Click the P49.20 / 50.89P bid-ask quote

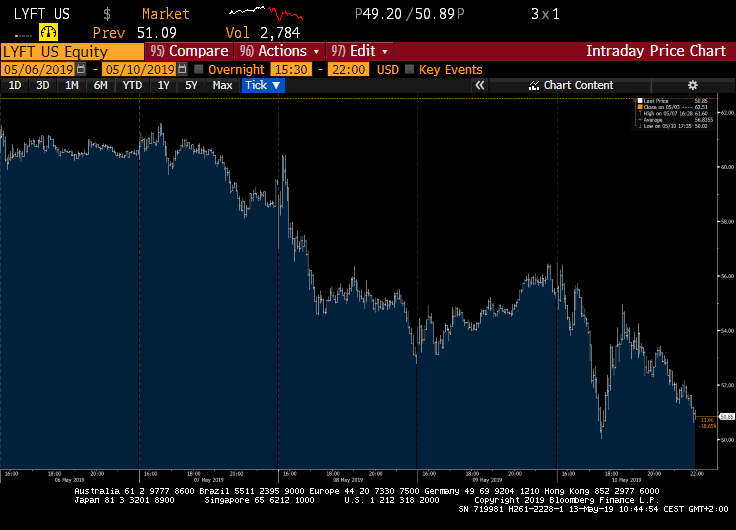409,14
